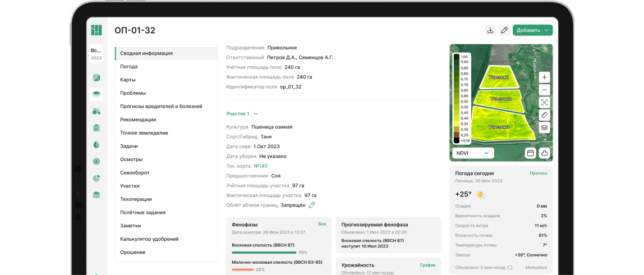
Task: Expand the Участок 1 selector
Action: point(242,113)
